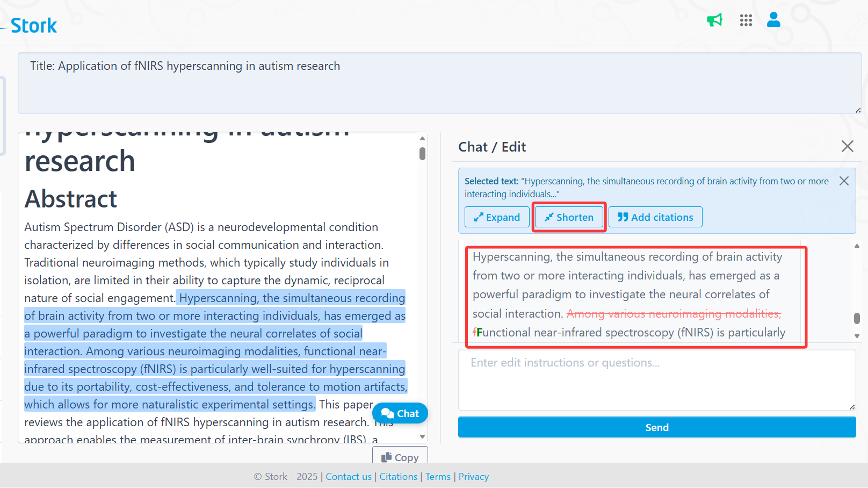This screenshot has height=488, width=868.
Task: Copy the document with Copy button
Action: click(x=400, y=457)
